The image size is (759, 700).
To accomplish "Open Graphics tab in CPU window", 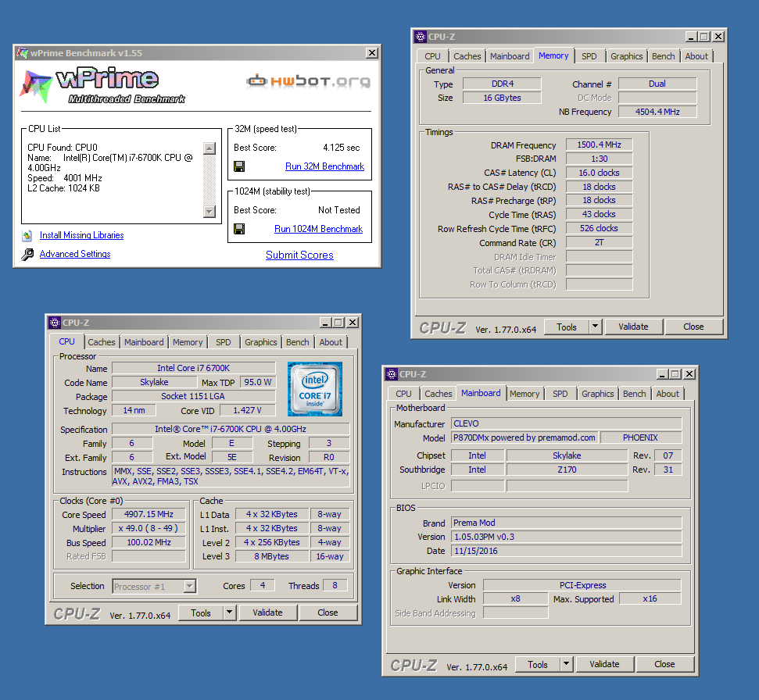I will [x=261, y=342].
